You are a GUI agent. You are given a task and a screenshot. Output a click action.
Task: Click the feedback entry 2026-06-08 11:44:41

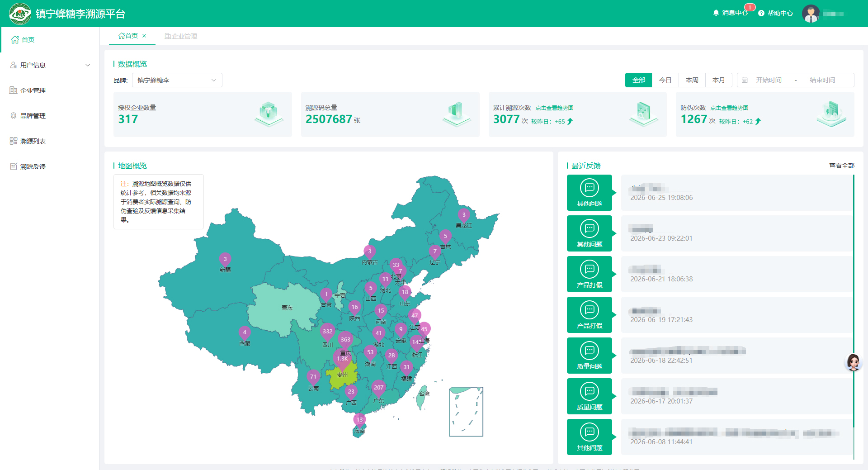point(737,437)
